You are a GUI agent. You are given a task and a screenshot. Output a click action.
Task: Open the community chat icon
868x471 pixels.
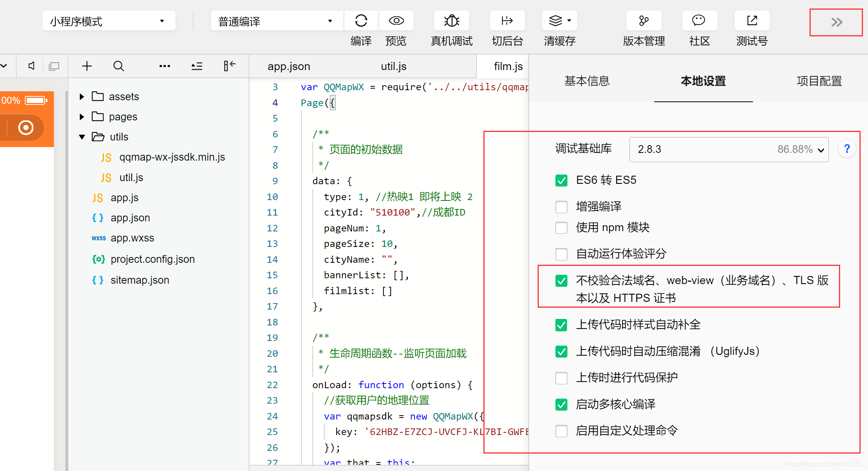pyautogui.click(x=699, y=20)
